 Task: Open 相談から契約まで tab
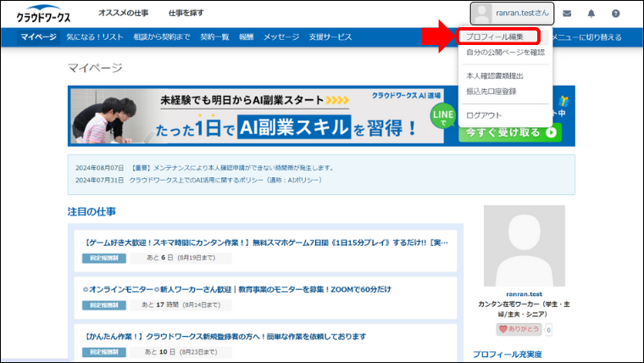161,37
